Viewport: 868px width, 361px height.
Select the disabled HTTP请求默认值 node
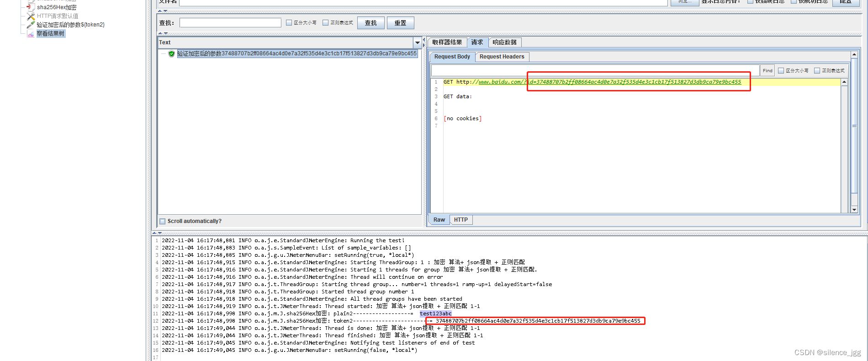[x=58, y=16]
